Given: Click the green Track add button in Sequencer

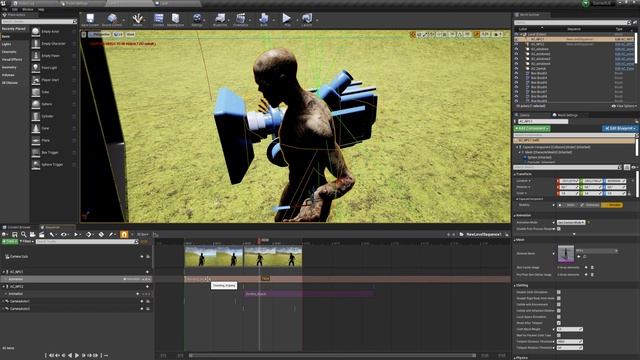Looking at the screenshot, I should pos(10,242).
